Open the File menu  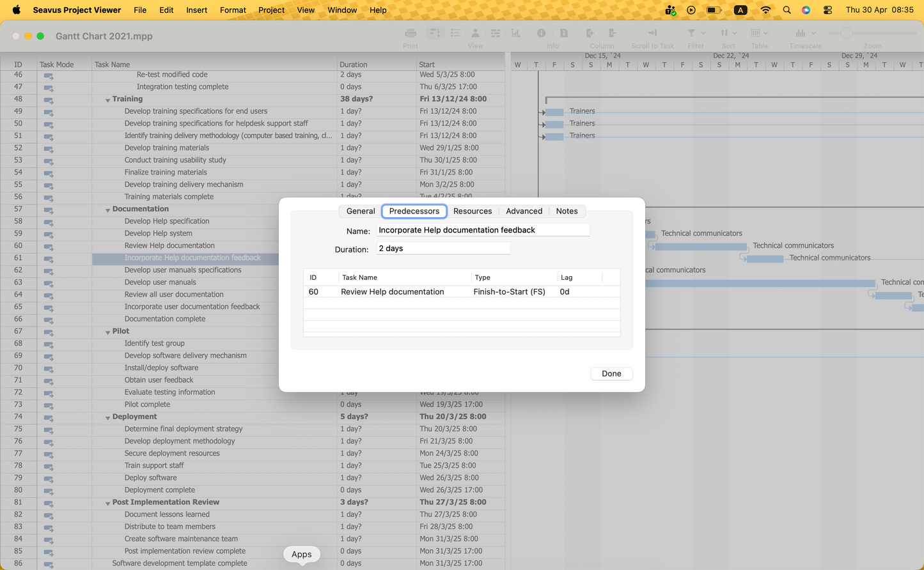[x=140, y=10]
